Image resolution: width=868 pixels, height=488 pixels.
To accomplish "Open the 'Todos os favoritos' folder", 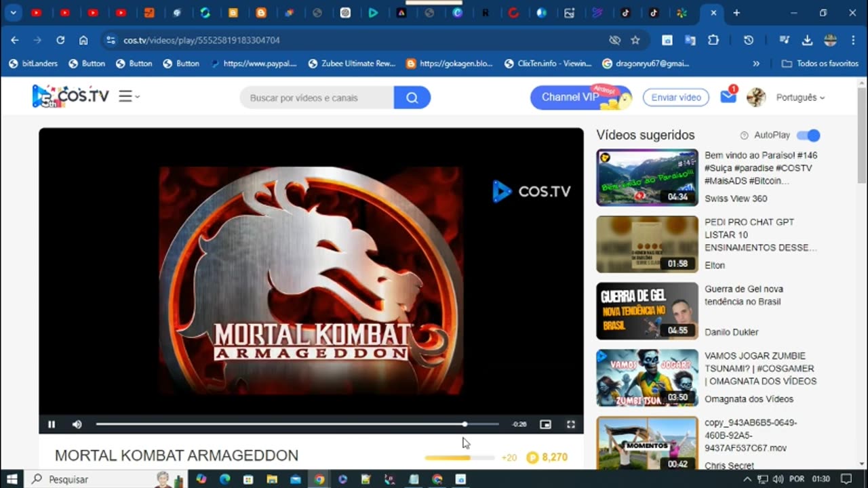I will tap(821, 63).
